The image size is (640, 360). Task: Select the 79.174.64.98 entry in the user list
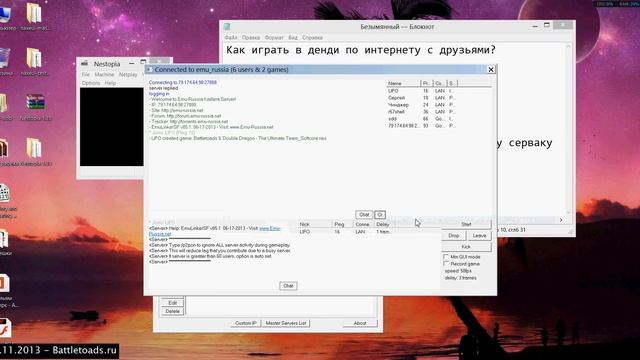[x=421, y=126]
